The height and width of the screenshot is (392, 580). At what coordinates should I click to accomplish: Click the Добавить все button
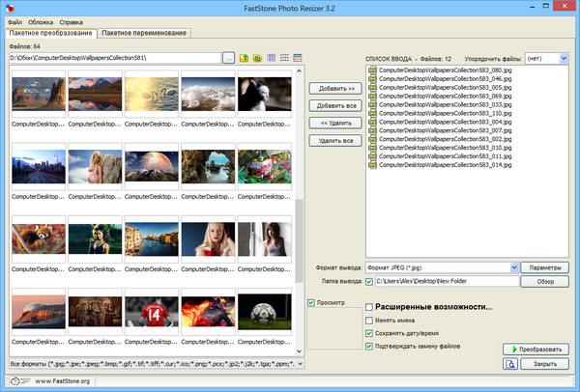pyautogui.click(x=334, y=105)
